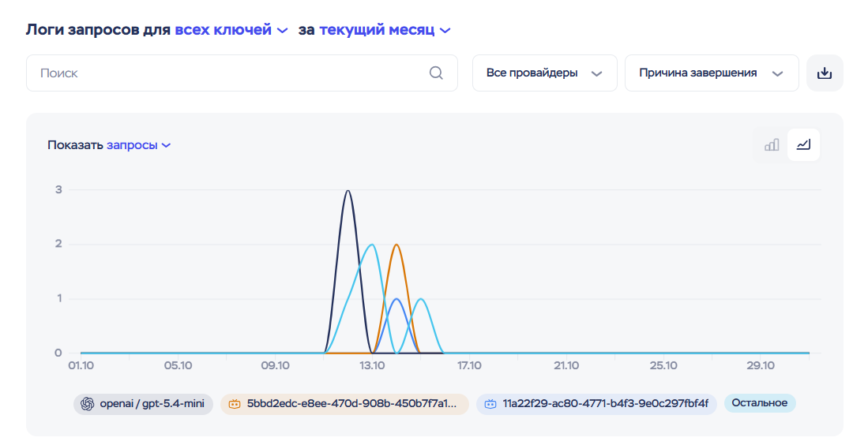Click the search magnifier icon

click(436, 73)
